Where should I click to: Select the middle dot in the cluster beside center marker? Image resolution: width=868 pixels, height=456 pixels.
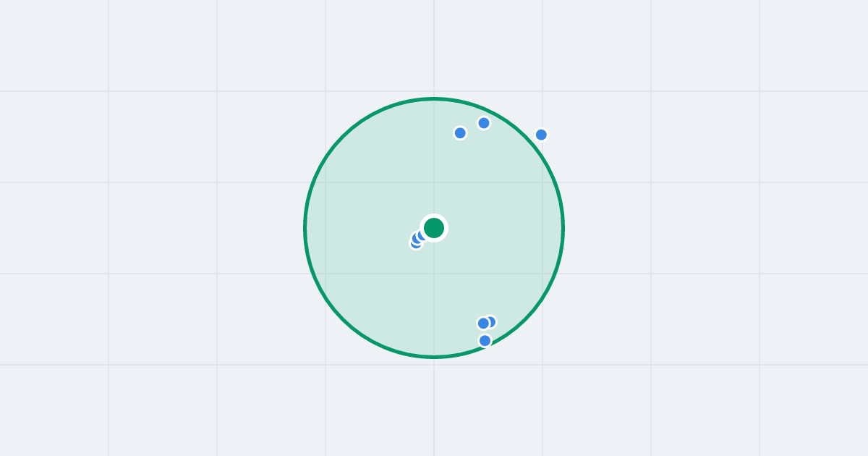tap(417, 238)
